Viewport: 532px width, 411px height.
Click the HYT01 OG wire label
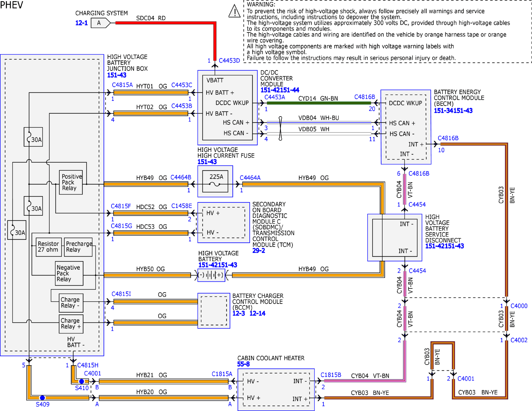click(152, 86)
